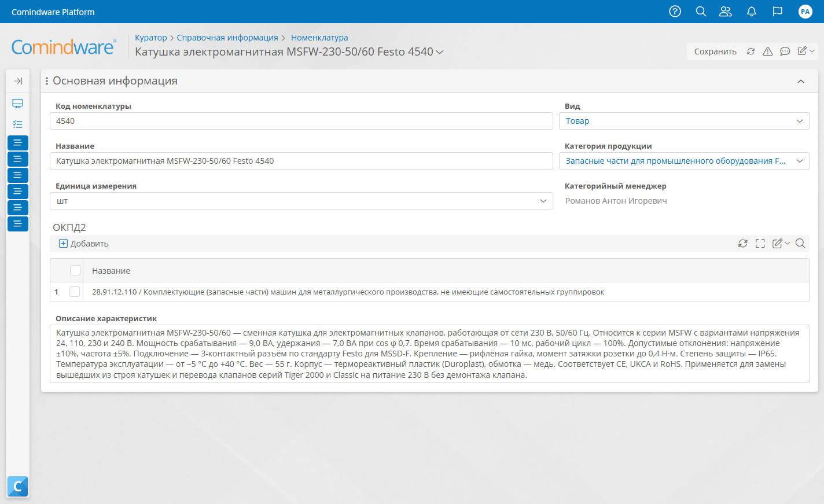Click Добавить in the ОКПД2 table

84,244
